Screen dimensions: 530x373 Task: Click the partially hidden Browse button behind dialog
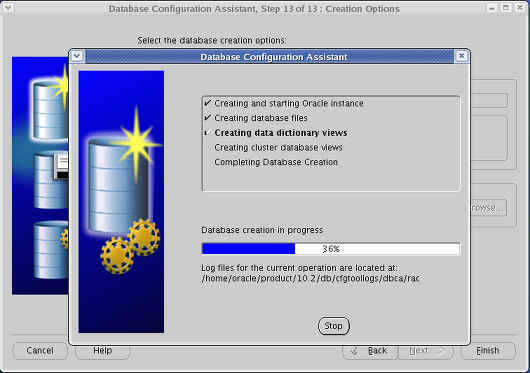point(488,207)
